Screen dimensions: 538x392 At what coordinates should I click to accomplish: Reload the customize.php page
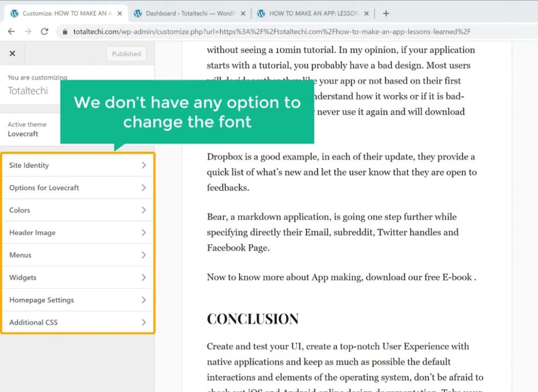coord(44,31)
